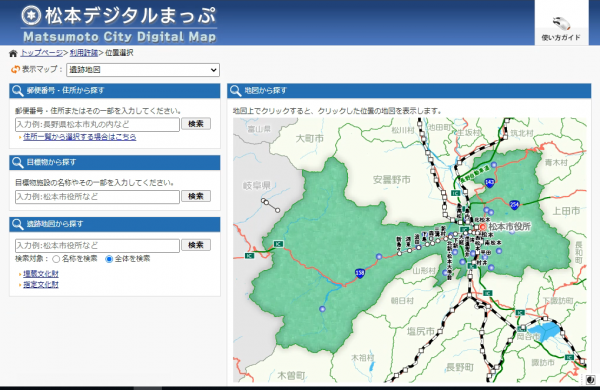Image resolution: width=600 pixels, height=390 pixels.
Task: Click 諏訪市 label on map
Action: [543, 362]
